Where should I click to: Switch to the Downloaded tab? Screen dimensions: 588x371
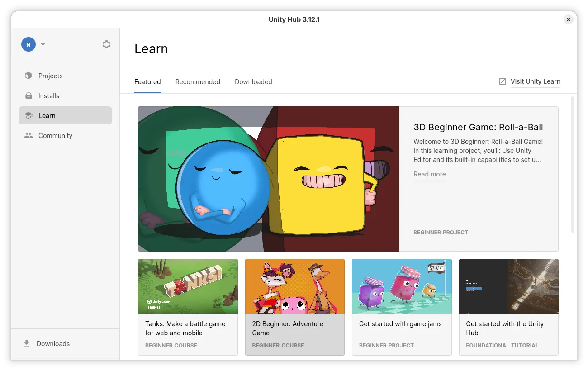[253, 82]
